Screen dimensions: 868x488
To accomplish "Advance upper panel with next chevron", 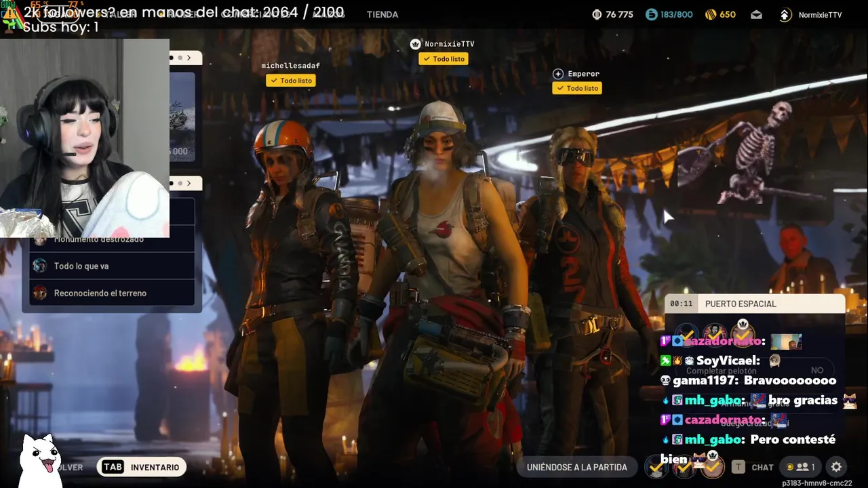I will (189, 58).
